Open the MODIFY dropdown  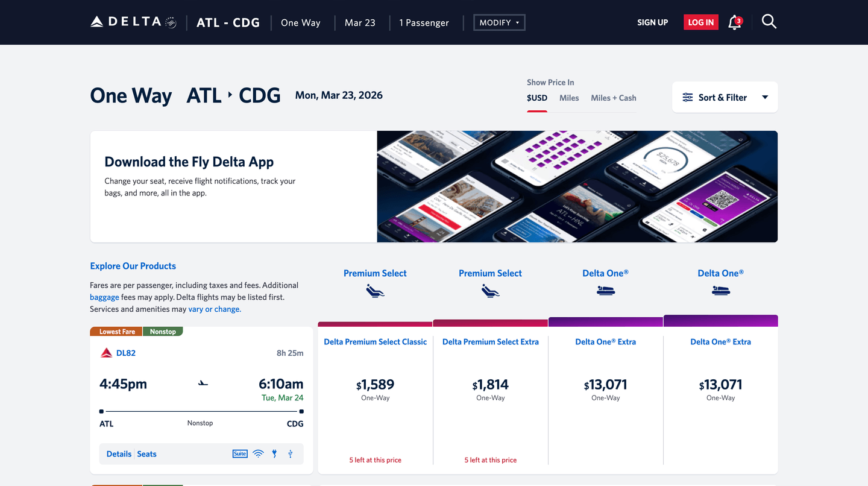point(498,22)
